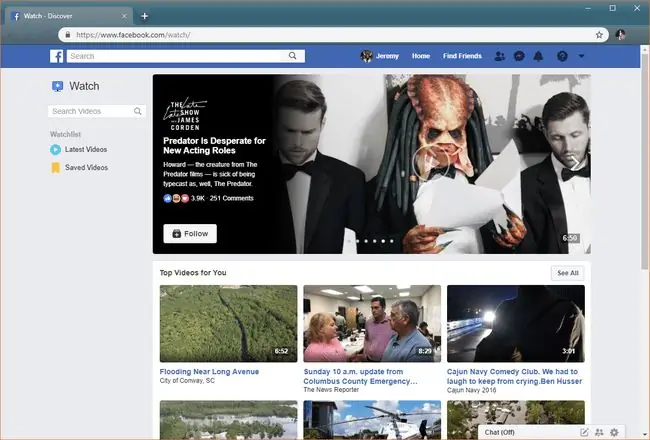The width and height of the screenshot is (650, 440).
Task: Open The News Reporter page
Action: click(x=331, y=390)
